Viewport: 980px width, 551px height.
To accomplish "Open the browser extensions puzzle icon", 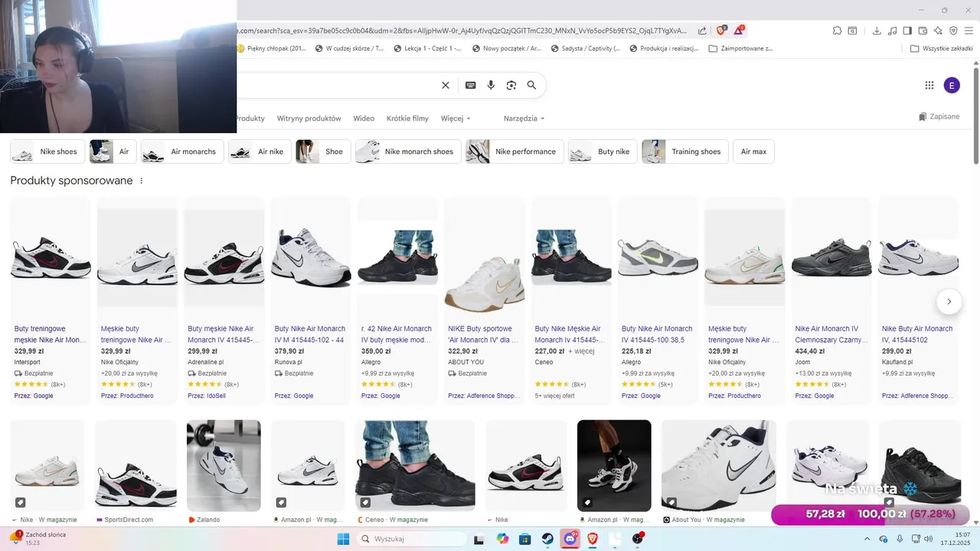I will 837,31.
